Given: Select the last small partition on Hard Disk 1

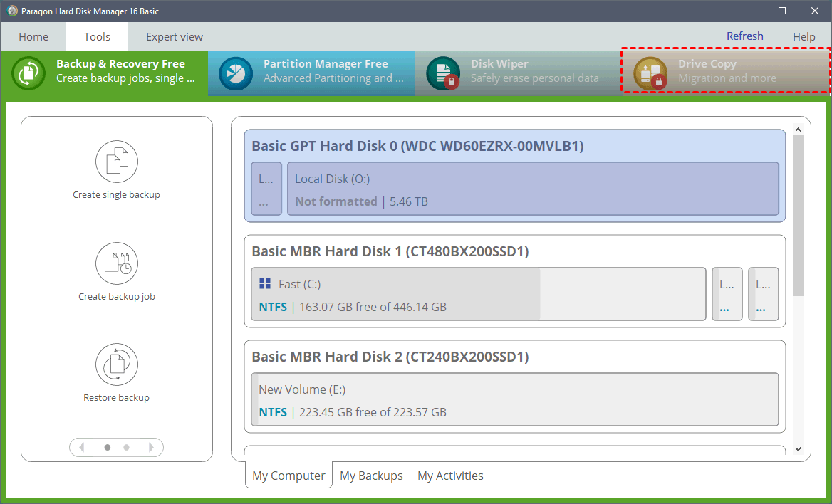Looking at the screenshot, I should tap(764, 294).
